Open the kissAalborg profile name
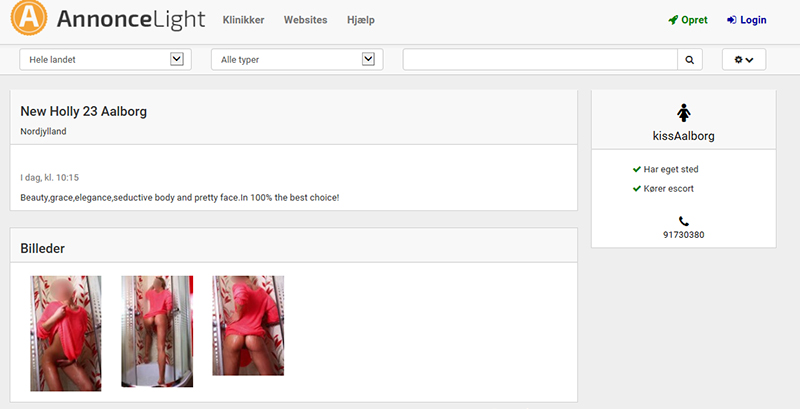The image size is (800, 409). click(x=684, y=136)
